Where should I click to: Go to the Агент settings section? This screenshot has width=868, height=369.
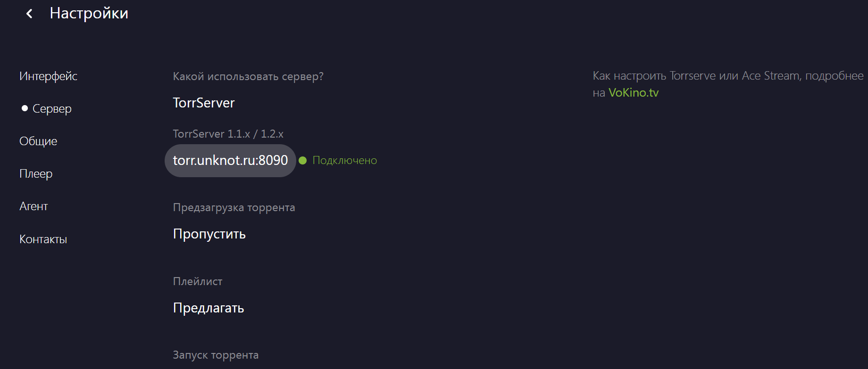pyautogui.click(x=33, y=206)
